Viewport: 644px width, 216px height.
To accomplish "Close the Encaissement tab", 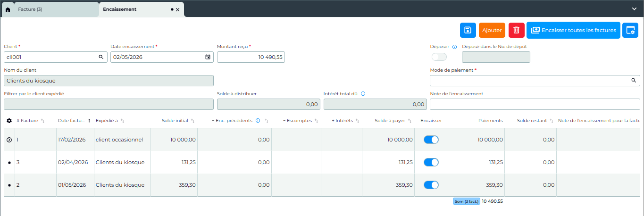I will [177, 9].
